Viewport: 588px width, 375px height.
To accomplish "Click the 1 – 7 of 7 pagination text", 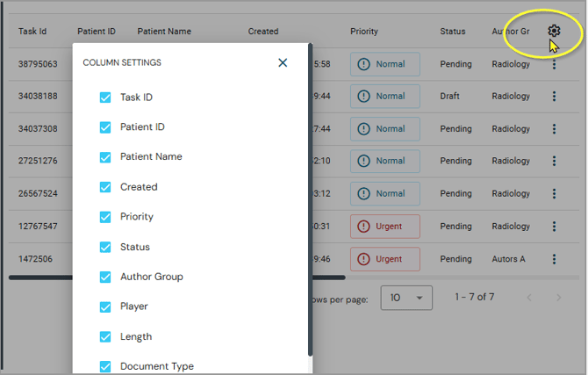I will point(475,298).
